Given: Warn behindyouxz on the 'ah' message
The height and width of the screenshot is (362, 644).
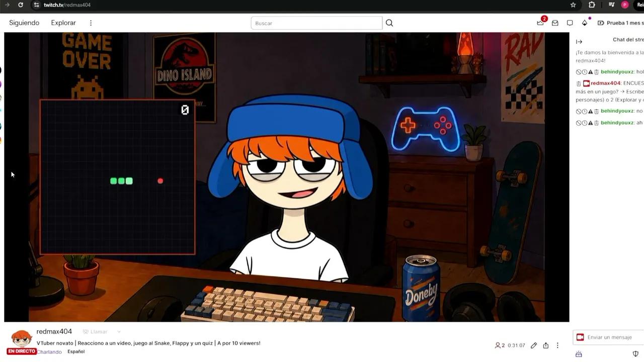Looking at the screenshot, I should point(591,123).
